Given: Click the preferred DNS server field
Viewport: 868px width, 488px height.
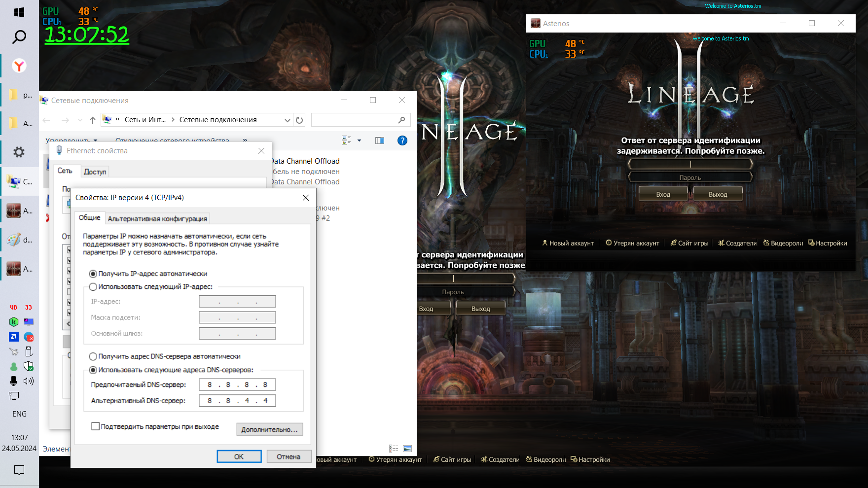Looking at the screenshot, I should (x=237, y=384).
